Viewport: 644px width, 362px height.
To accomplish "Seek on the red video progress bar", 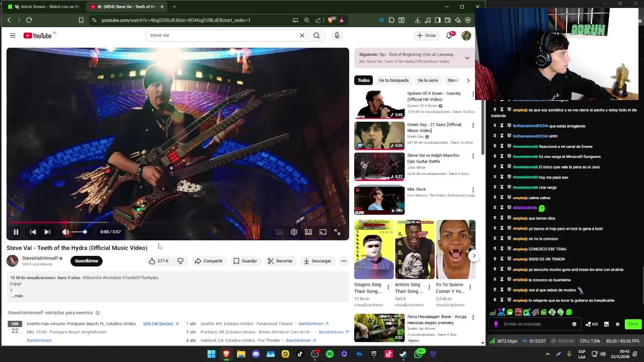I will [177, 222].
